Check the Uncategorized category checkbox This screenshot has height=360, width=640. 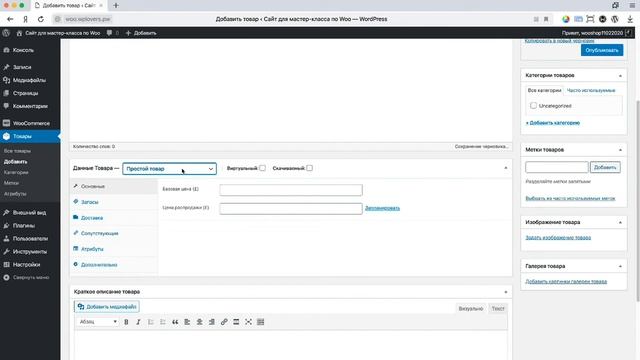pos(533,106)
